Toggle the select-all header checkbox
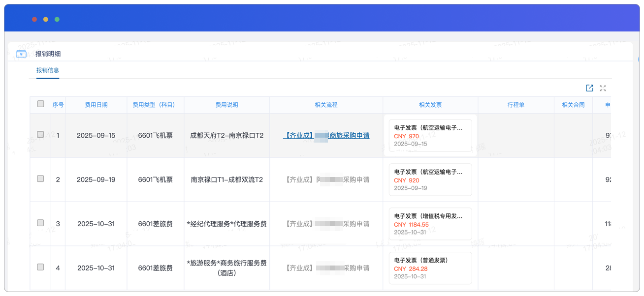The image size is (644, 296). tap(40, 104)
